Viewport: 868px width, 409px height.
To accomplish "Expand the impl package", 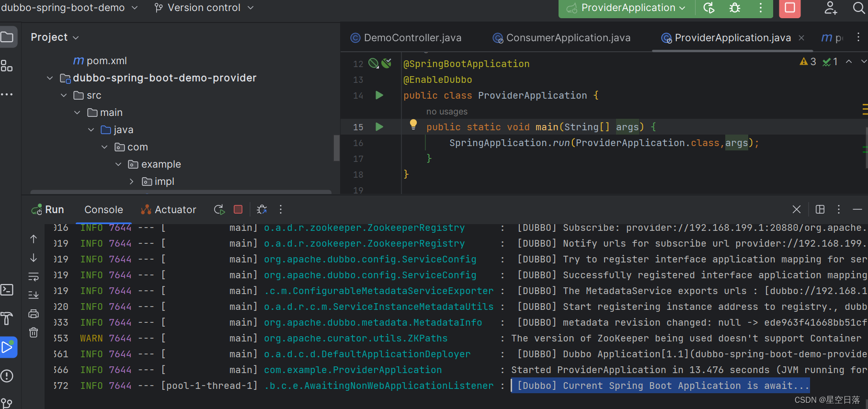I will click(x=132, y=182).
